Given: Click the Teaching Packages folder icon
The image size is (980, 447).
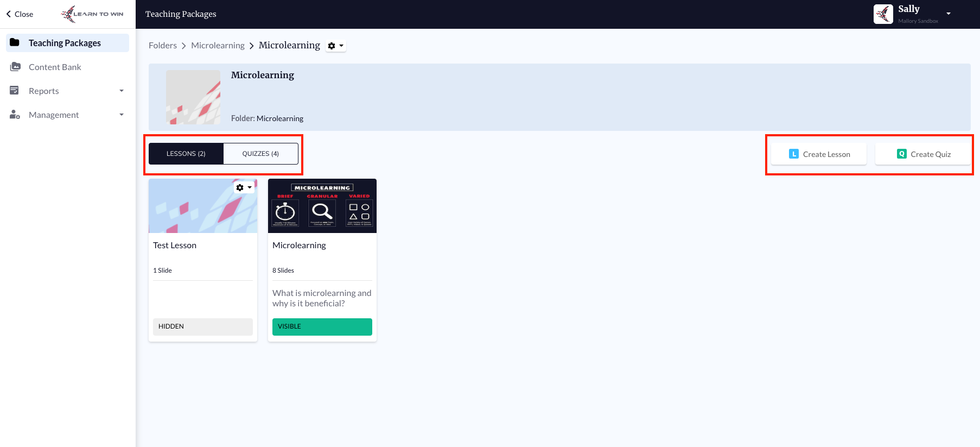Looking at the screenshot, I should pyautogui.click(x=15, y=42).
